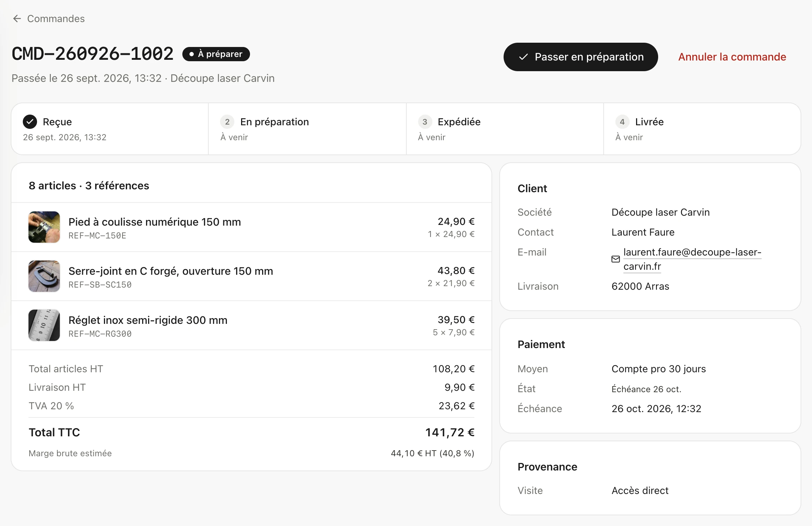
Task: Open the Réglet inox product thumbnail
Action: [44, 325]
